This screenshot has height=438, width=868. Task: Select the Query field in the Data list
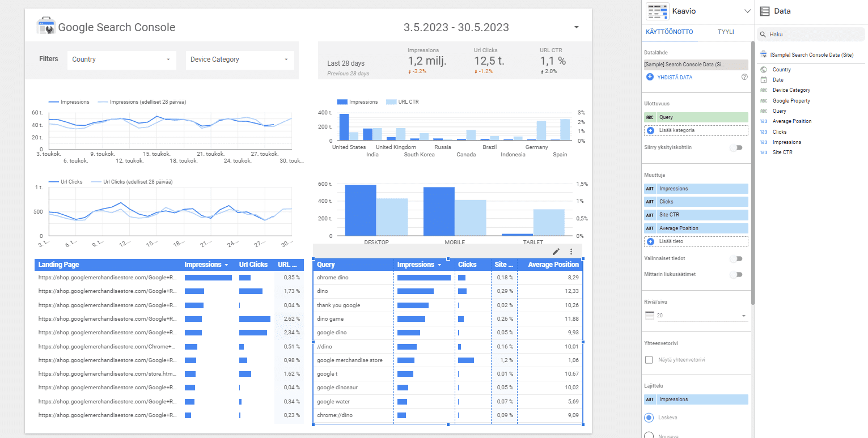(x=780, y=111)
